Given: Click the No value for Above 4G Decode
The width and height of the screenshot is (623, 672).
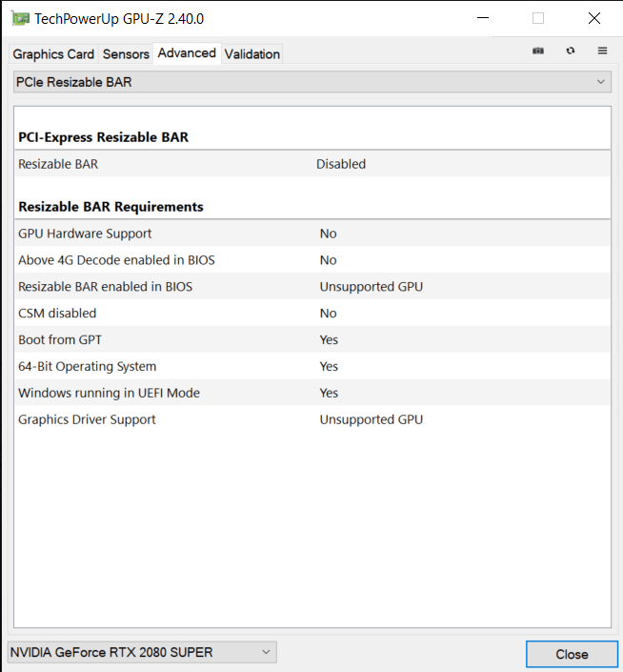Looking at the screenshot, I should 328,259.
